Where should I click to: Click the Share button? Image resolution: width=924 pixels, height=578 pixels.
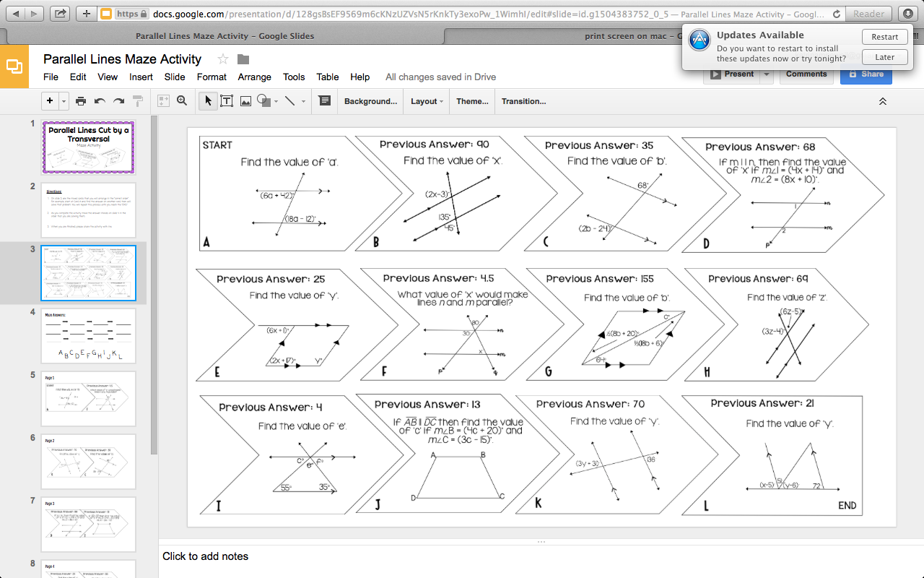866,73
